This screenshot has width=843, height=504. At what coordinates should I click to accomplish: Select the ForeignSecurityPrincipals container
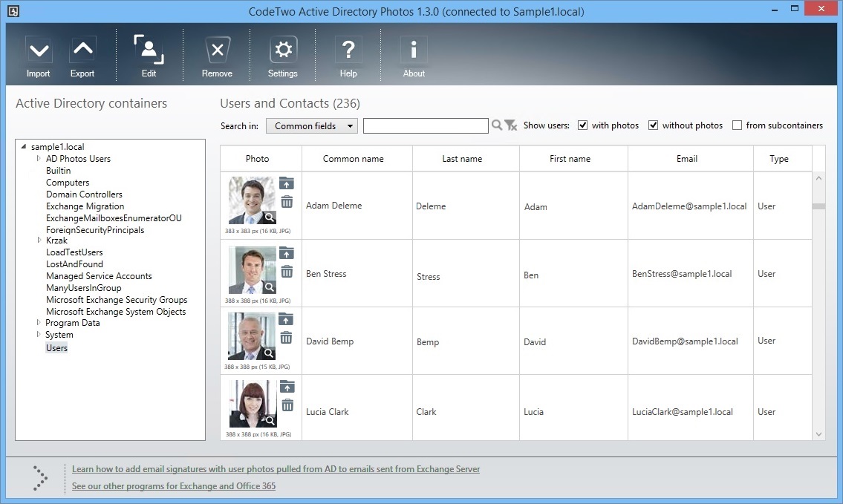tap(95, 230)
